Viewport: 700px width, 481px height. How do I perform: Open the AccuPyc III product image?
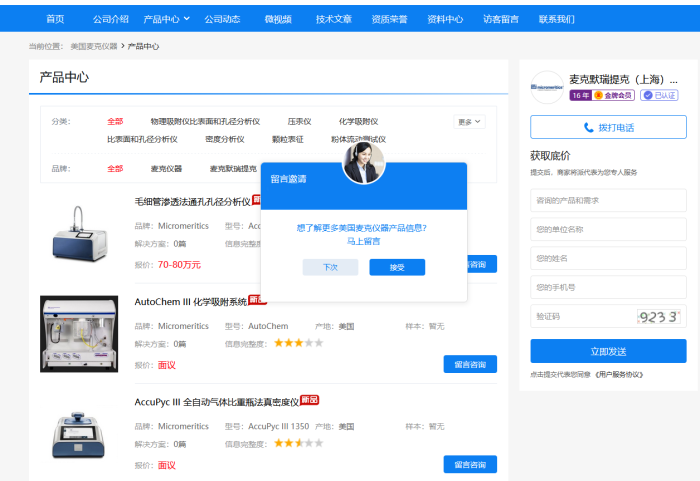click(79, 432)
